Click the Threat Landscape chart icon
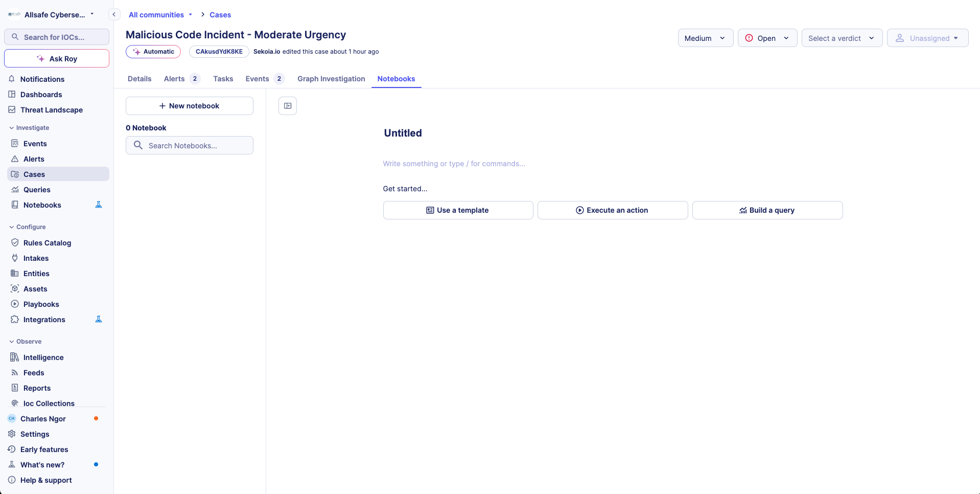980x494 pixels. [12, 109]
